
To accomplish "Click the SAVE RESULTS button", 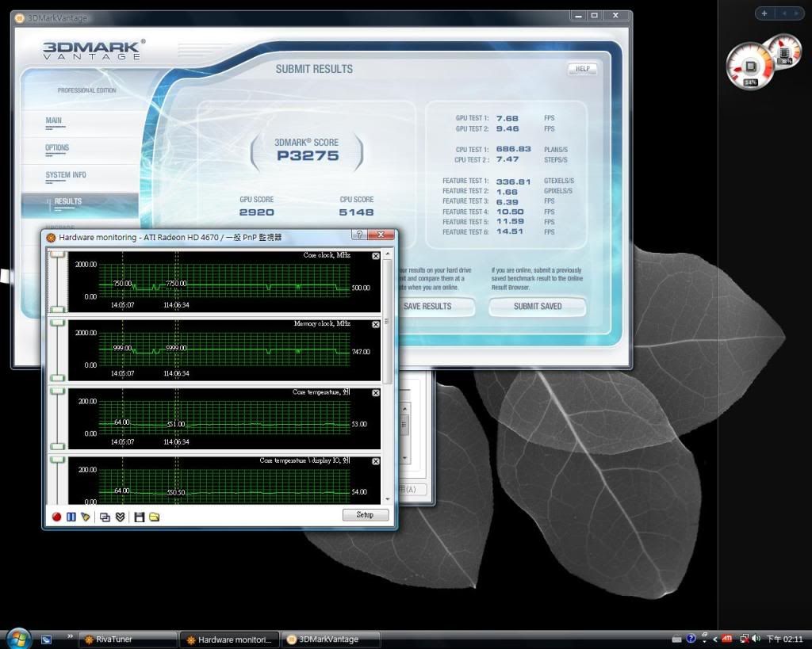I will [427, 307].
